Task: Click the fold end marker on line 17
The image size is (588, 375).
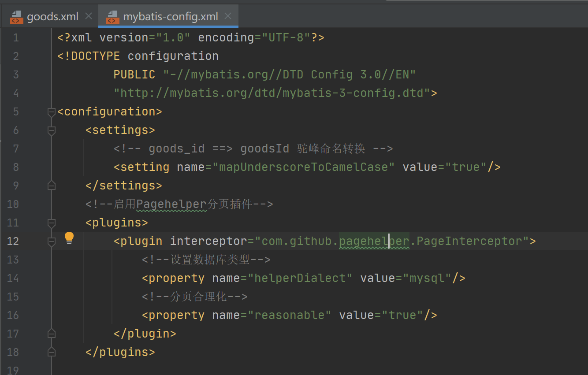Action: pos(52,334)
